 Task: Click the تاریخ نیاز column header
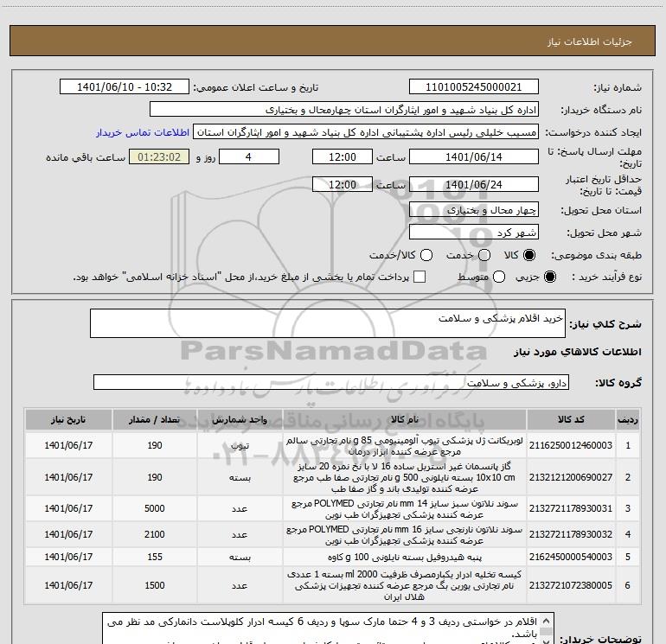click(68, 419)
